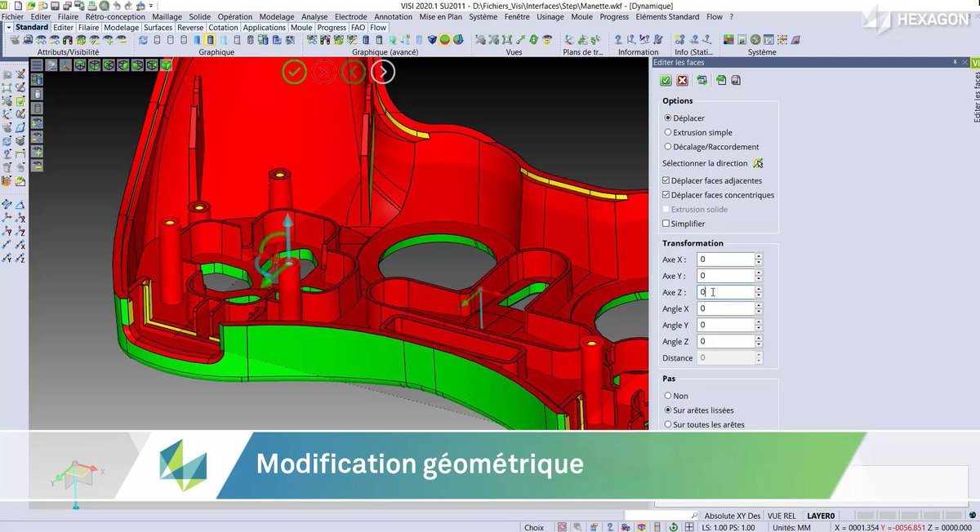Click the highlighted shaded view icon in Graphique
Image resolution: width=980 pixels, height=532 pixels.
point(210,40)
